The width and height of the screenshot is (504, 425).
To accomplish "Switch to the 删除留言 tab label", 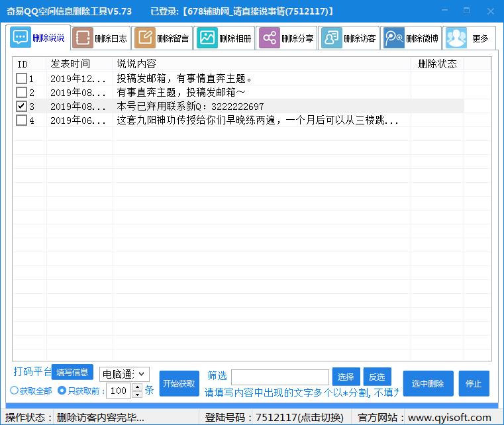I will click(x=173, y=38).
